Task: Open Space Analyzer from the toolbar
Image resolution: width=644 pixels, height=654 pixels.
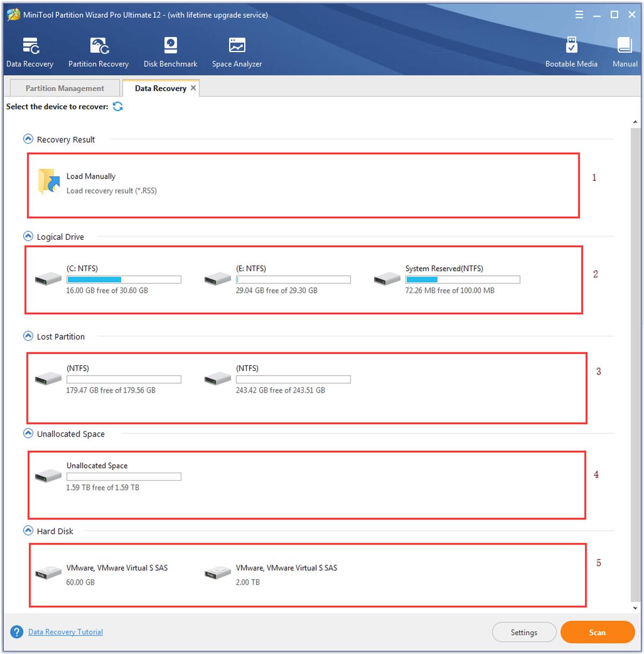Action: [237, 53]
